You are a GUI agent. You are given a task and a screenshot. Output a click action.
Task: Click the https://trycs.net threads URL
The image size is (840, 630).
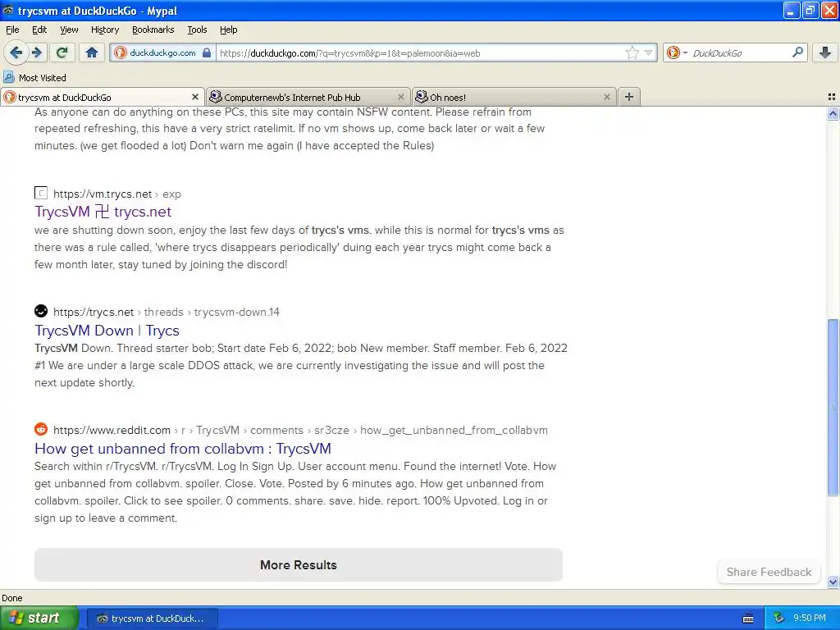click(166, 312)
